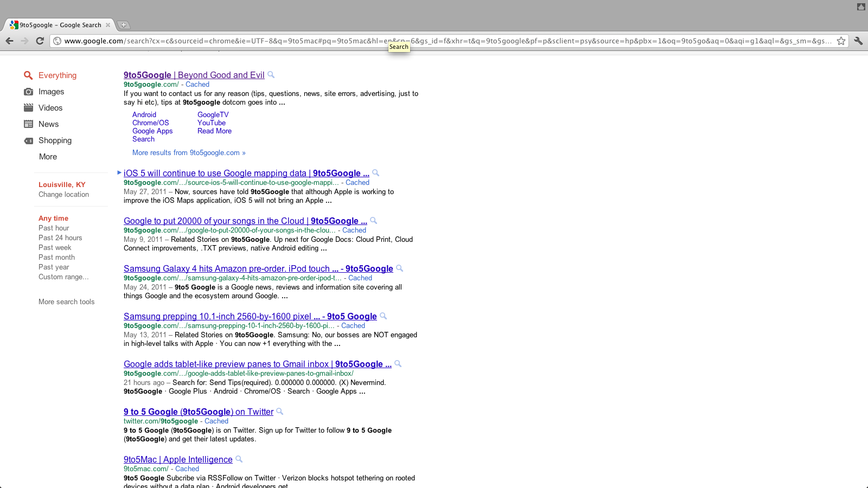Open More results from 9to5google.com
Screen dimensions: 868x488
pyautogui.click(x=188, y=153)
